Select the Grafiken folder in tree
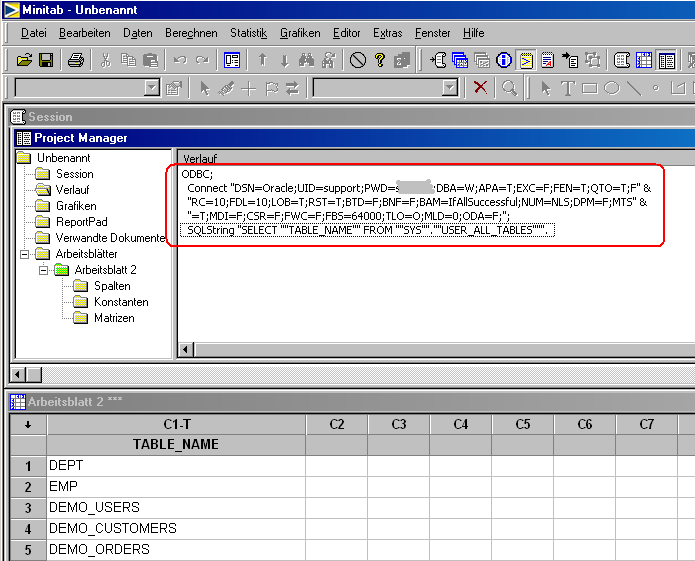 [x=76, y=206]
